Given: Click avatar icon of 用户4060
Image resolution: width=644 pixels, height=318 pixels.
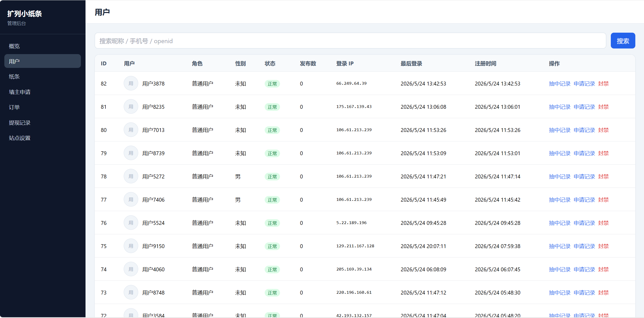Looking at the screenshot, I should coord(131,269).
